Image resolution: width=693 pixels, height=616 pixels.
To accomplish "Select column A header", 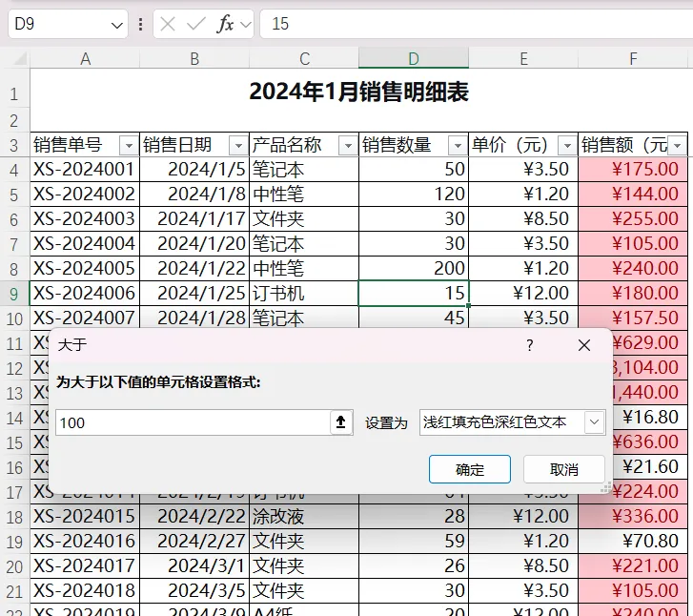I will point(85,59).
